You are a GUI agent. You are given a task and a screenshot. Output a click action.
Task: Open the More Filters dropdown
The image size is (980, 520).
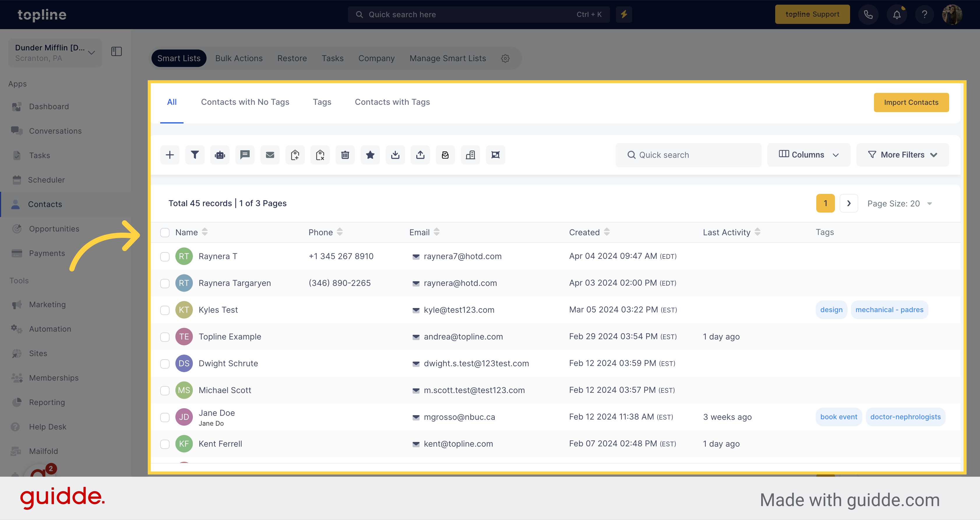[902, 155]
